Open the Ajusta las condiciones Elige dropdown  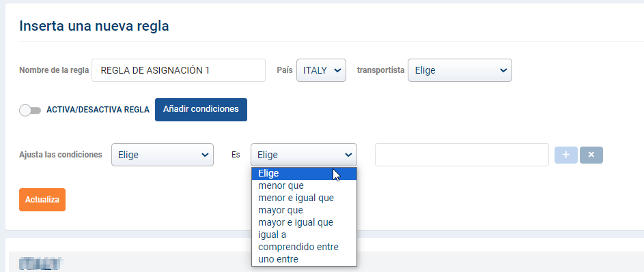(x=163, y=155)
